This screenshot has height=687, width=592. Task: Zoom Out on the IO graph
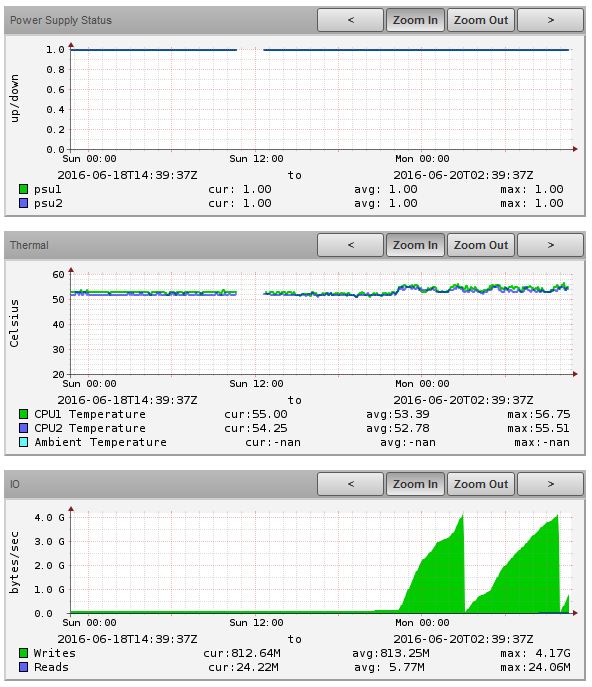click(481, 484)
